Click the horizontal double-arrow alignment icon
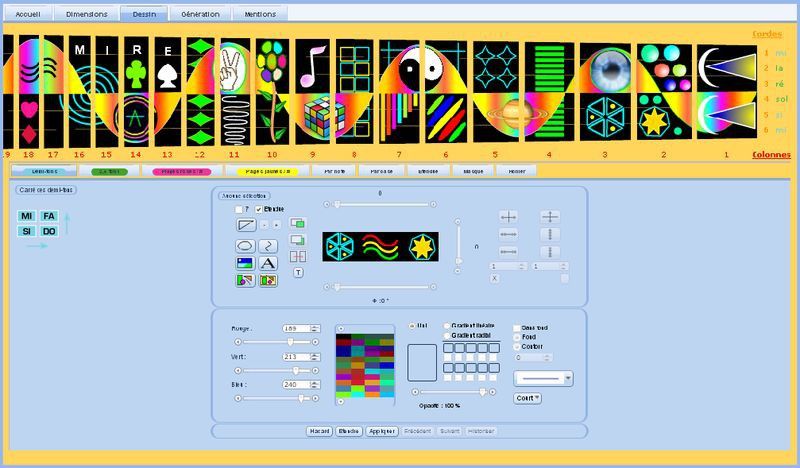800x468 pixels. pos(510,233)
